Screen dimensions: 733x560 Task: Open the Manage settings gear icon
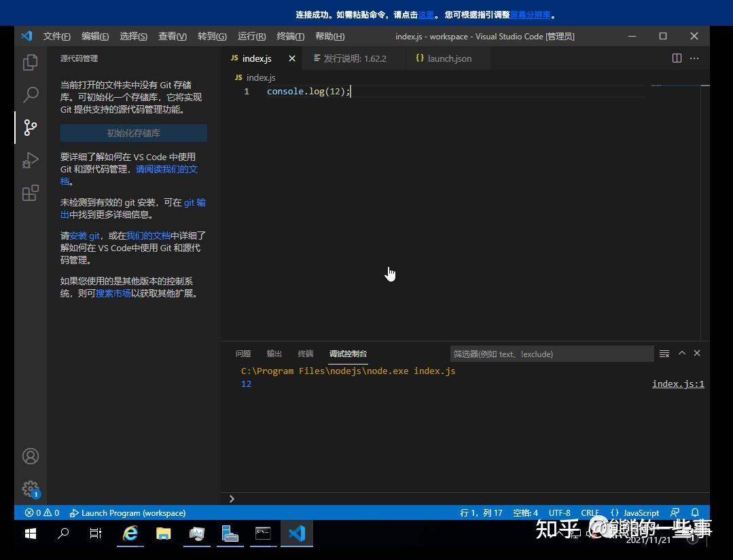click(x=30, y=488)
